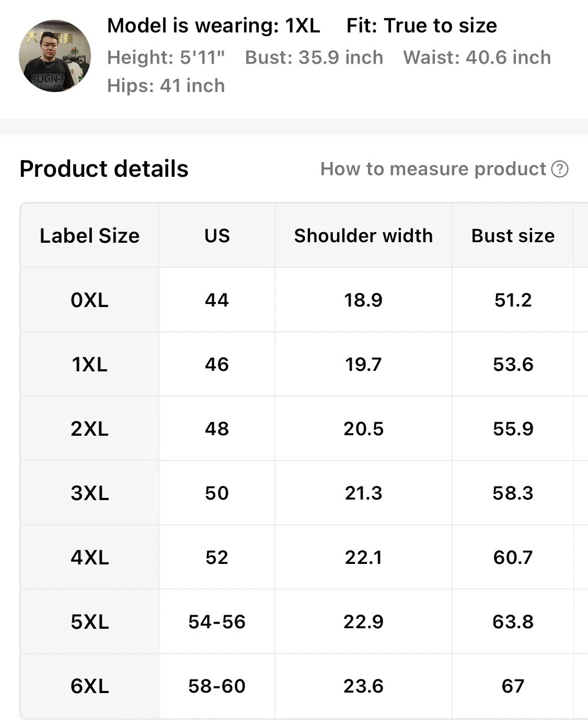This screenshot has height=725, width=588.
Task: Open How to measure product guide
Action: (x=433, y=169)
